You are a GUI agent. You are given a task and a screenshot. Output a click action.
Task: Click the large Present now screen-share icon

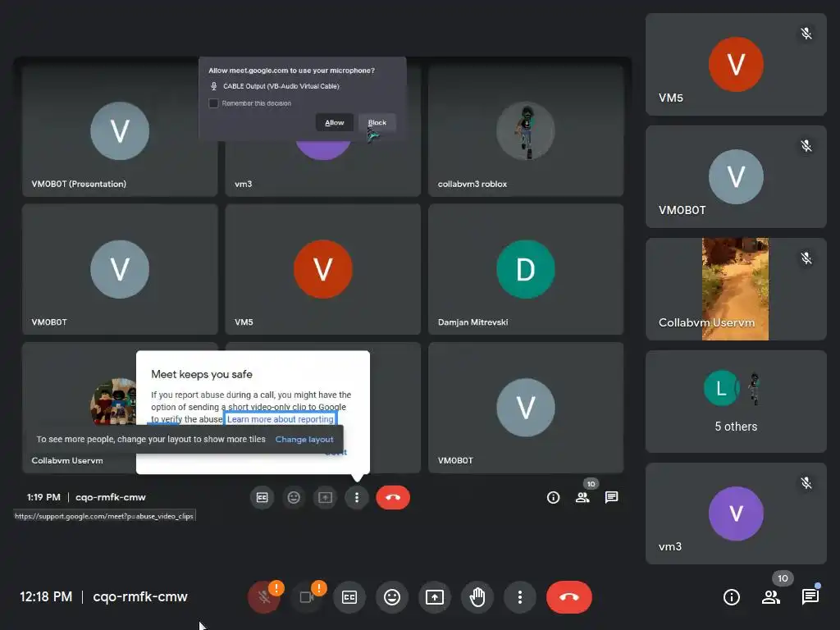click(435, 597)
